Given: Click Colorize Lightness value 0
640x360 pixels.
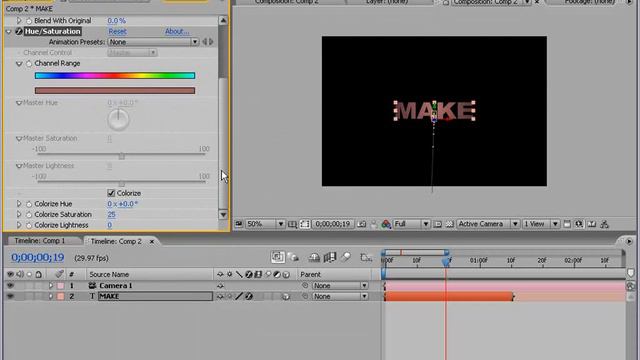Looking at the screenshot, I should [x=110, y=225].
